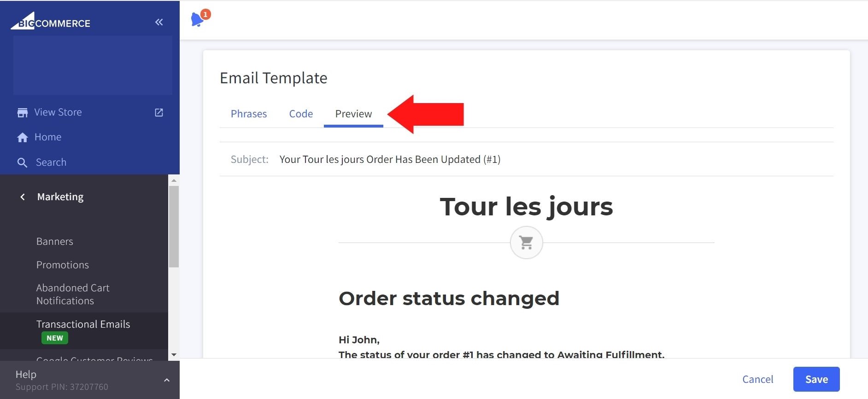Image resolution: width=868 pixels, height=399 pixels.
Task: Collapse sidebar with double chevron icon
Action: 159,22
